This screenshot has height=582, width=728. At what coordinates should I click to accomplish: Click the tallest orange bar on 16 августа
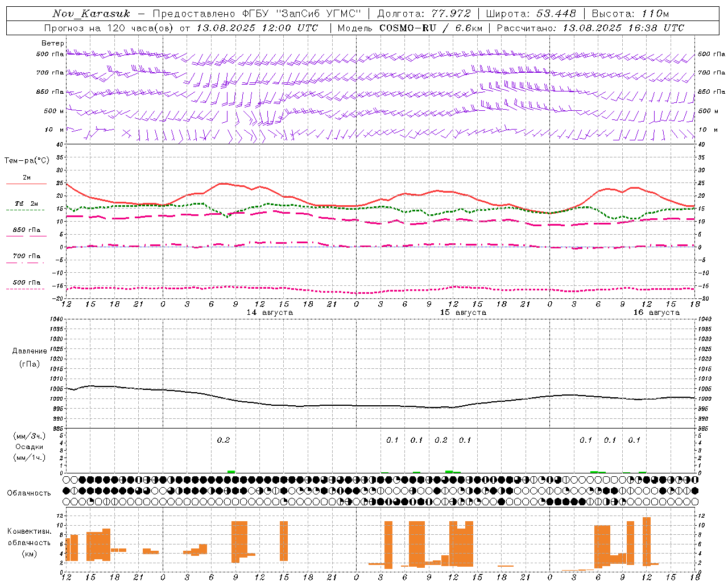pos(647,541)
